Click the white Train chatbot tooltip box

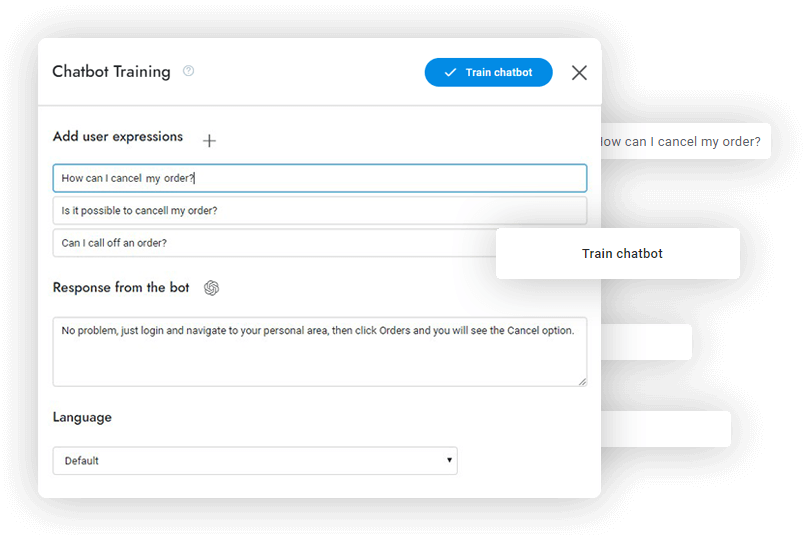pos(617,253)
